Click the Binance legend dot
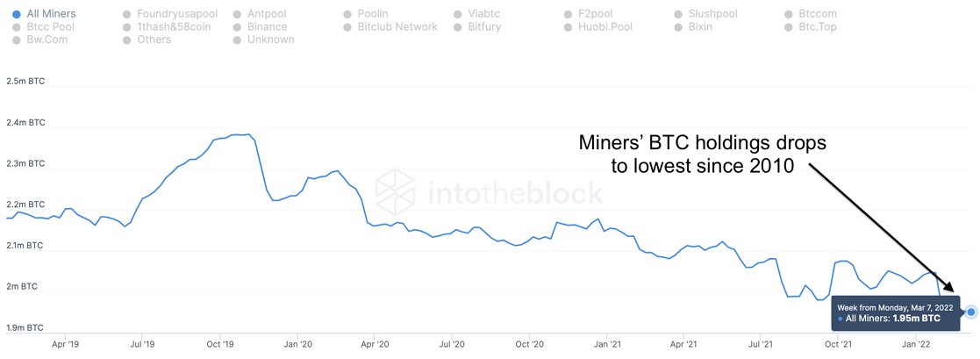This screenshot has width=980, height=359. tap(238, 27)
